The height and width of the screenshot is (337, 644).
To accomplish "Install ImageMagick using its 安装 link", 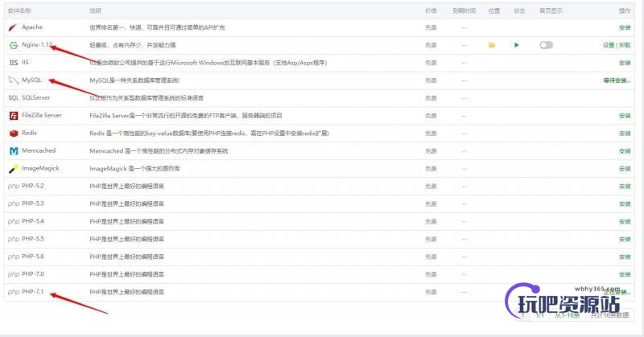I will 625,169.
